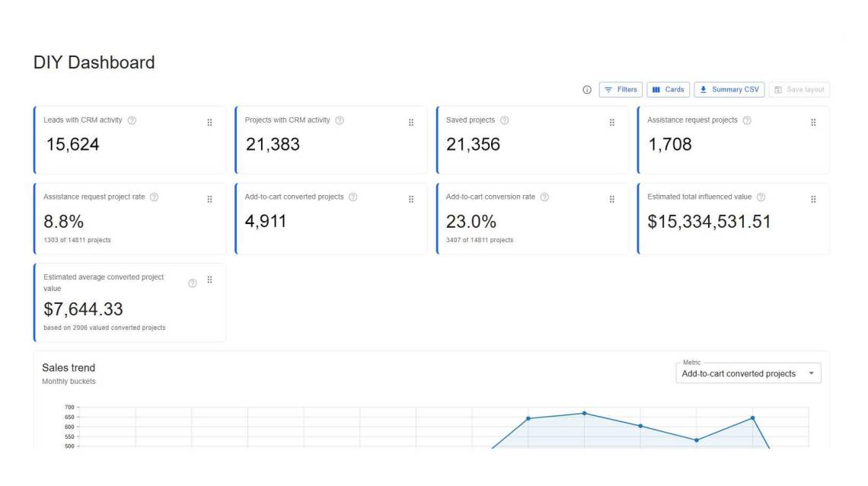Click drag handle on Projects with CRM activity card
This screenshot has height=486, width=868.
410,123
